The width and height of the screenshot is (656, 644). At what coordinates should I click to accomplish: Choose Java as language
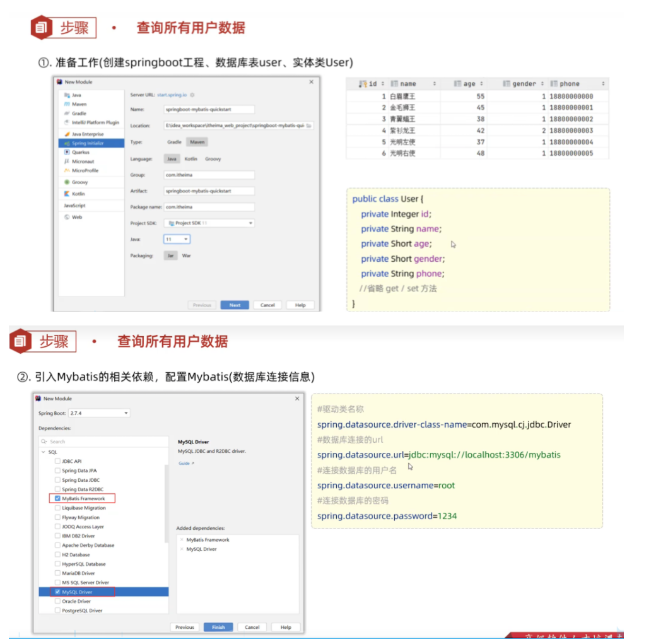click(x=172, y=159)
